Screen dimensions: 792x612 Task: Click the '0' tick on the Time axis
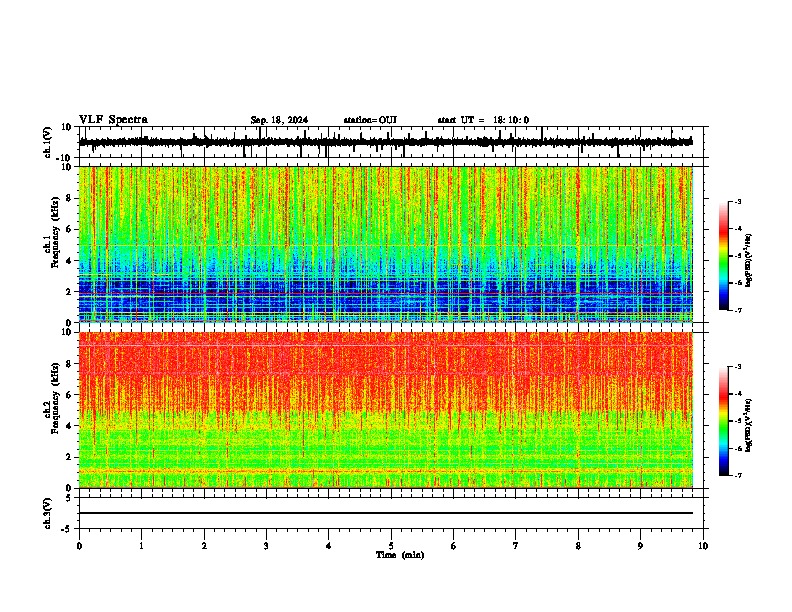(x=79, y=546)
